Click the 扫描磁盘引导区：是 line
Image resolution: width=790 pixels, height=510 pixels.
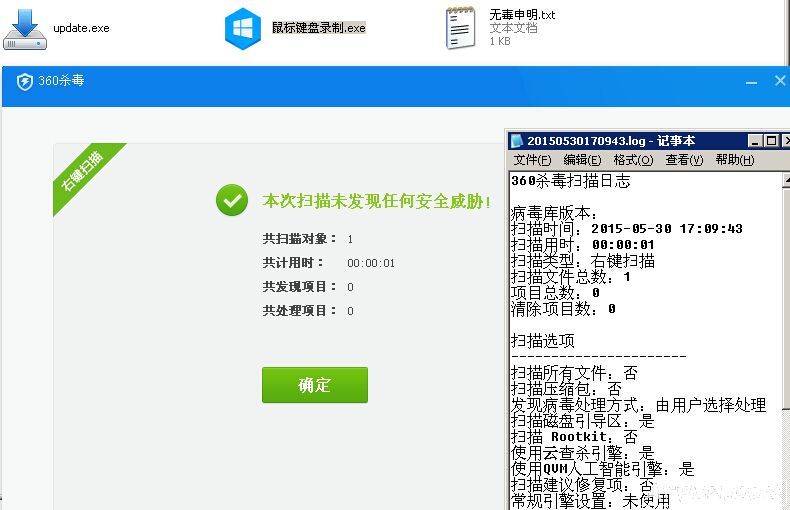[582, 421]
